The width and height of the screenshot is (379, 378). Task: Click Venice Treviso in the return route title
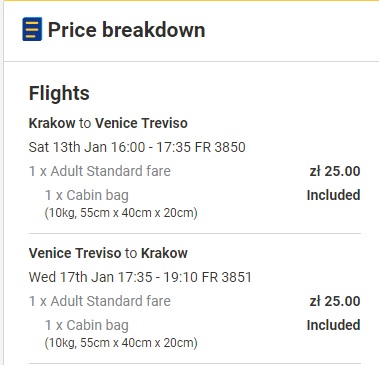(75, 253)
